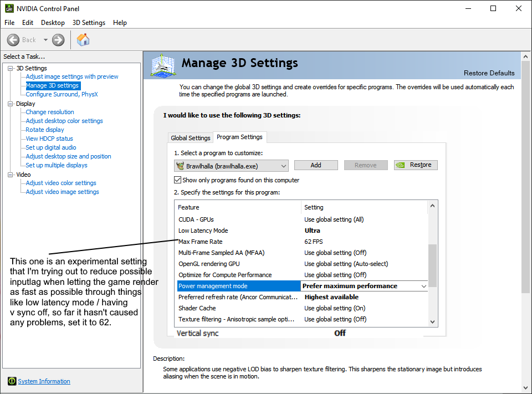
Task: Select the Max Frame Rate row
Action: (x=303, y=242)
